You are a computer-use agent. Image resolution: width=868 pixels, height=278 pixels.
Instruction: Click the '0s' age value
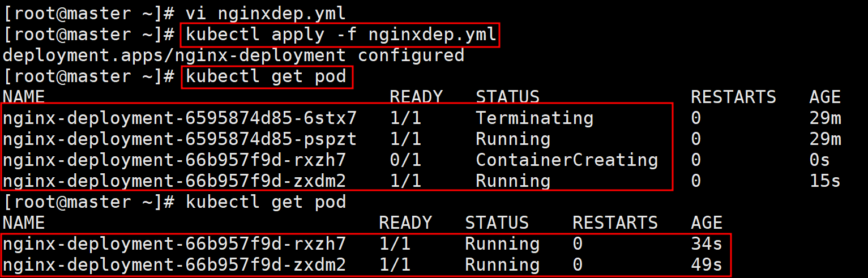[820, 160]
